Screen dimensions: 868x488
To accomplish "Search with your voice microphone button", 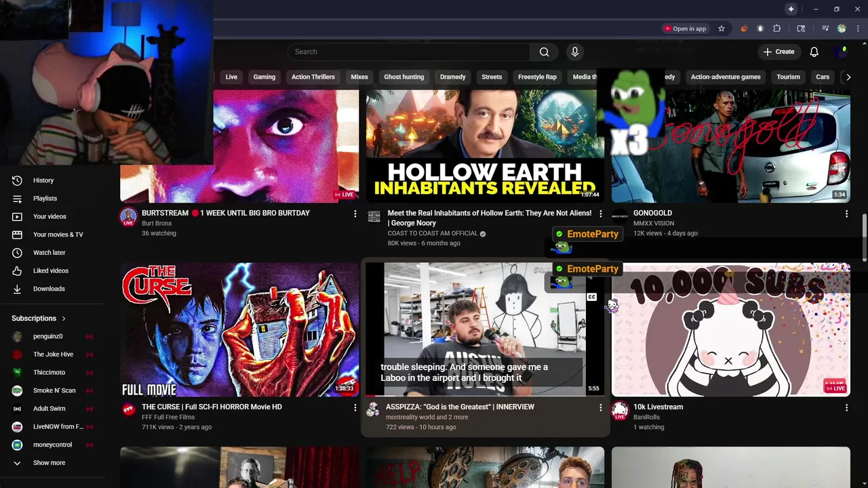I will (x=575, y=52).
